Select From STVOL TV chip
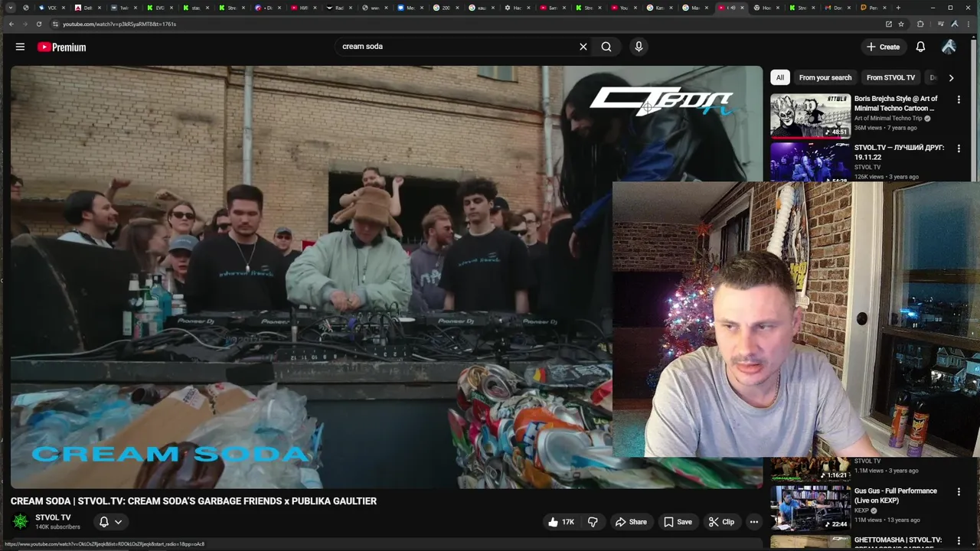Screen dimensions: 980x551 890,77
